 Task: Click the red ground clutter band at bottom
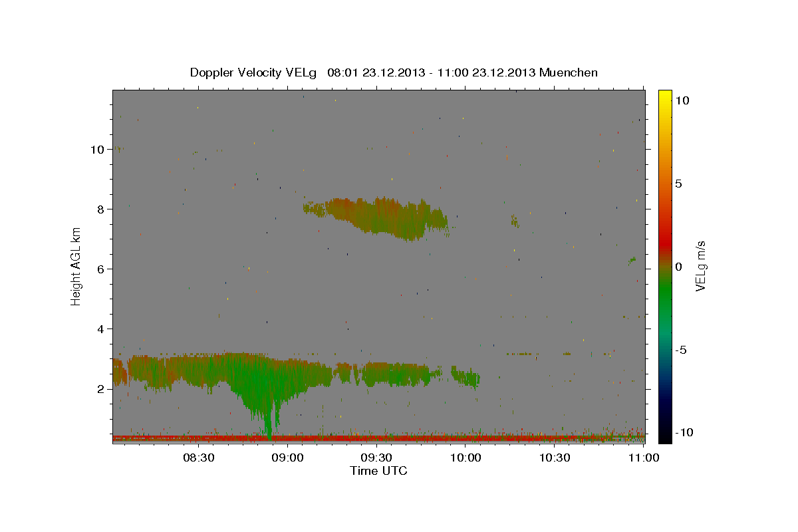coord(378,439)
